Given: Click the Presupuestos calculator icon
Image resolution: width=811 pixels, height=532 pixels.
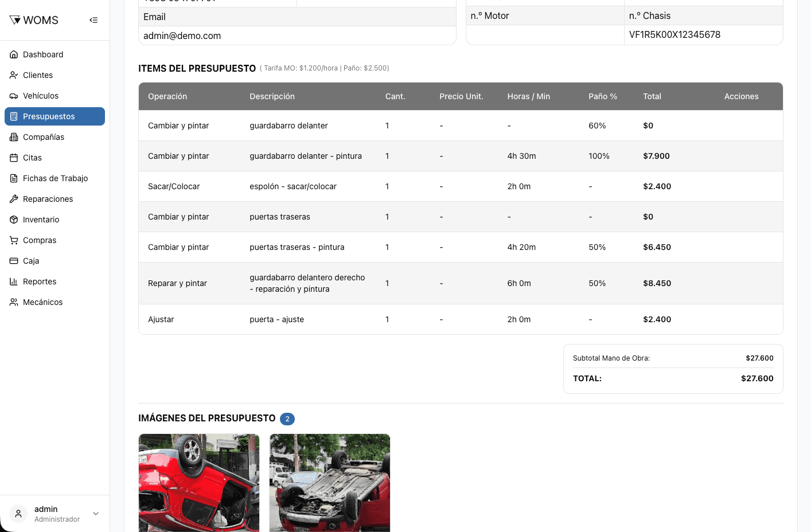Looking at the screenshot, I should [x=14, y=116].
